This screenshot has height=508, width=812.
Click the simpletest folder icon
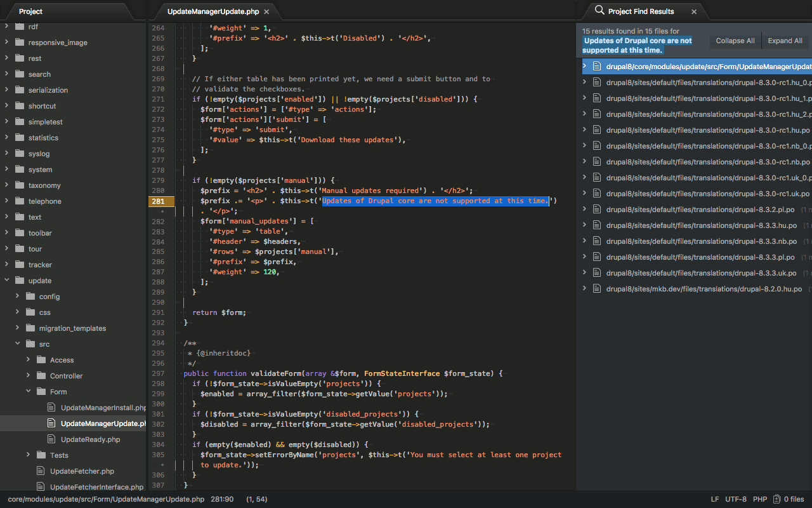(x=19, y=121)
